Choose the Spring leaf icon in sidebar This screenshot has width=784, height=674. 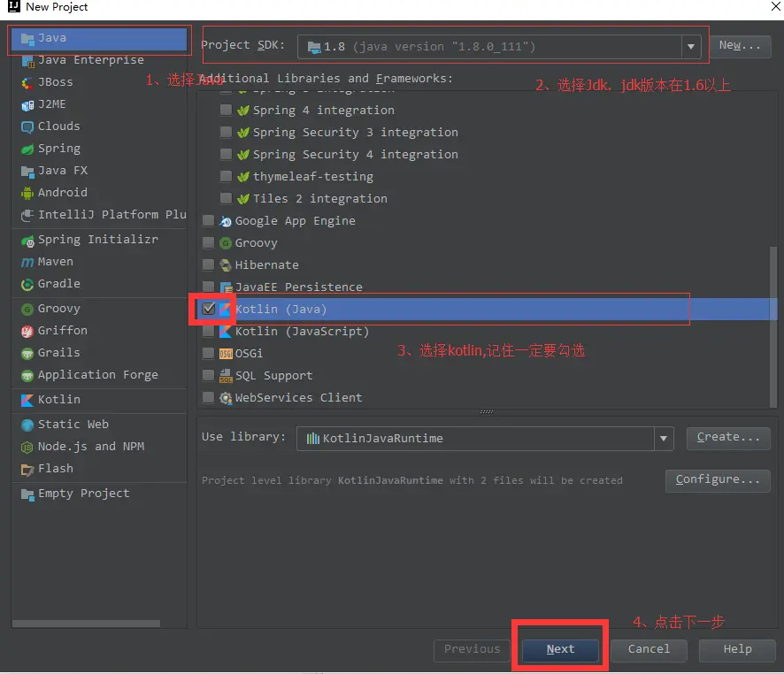click(x=27, y=149)
